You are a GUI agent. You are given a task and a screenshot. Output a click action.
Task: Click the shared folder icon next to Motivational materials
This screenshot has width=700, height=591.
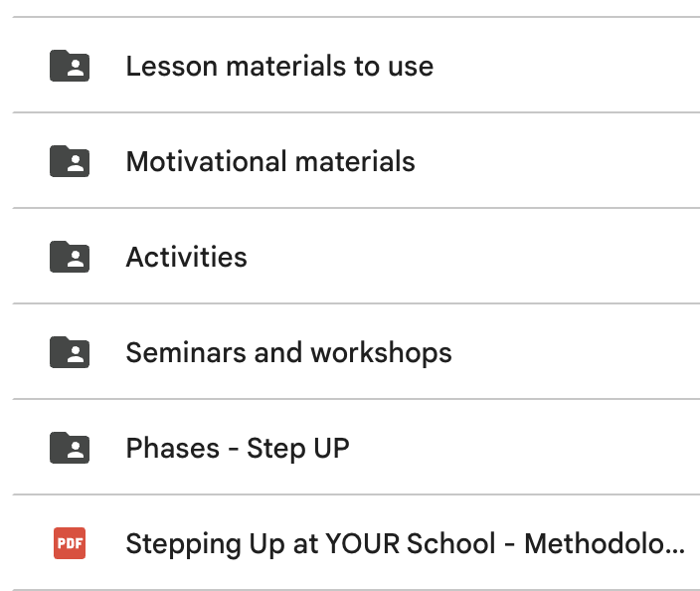[x=70, y=161]
